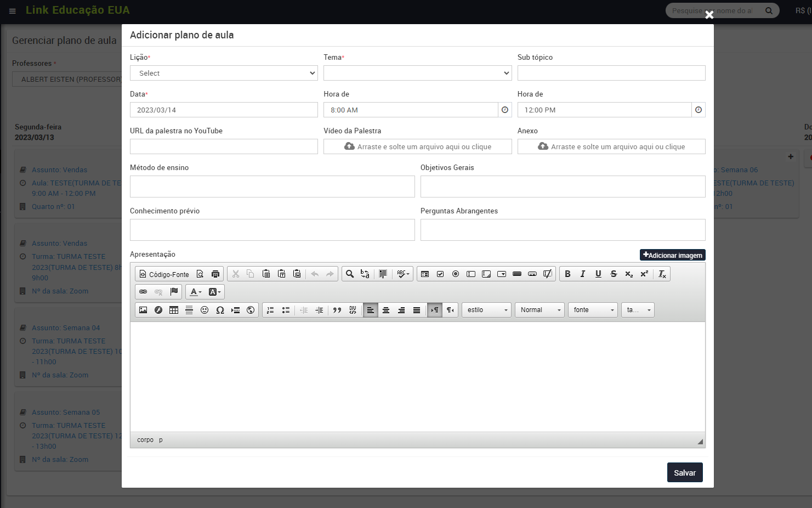This screenshot has width=812, height=508.
Task: Insert a smiley emoticon
Action: pos(205,310)
